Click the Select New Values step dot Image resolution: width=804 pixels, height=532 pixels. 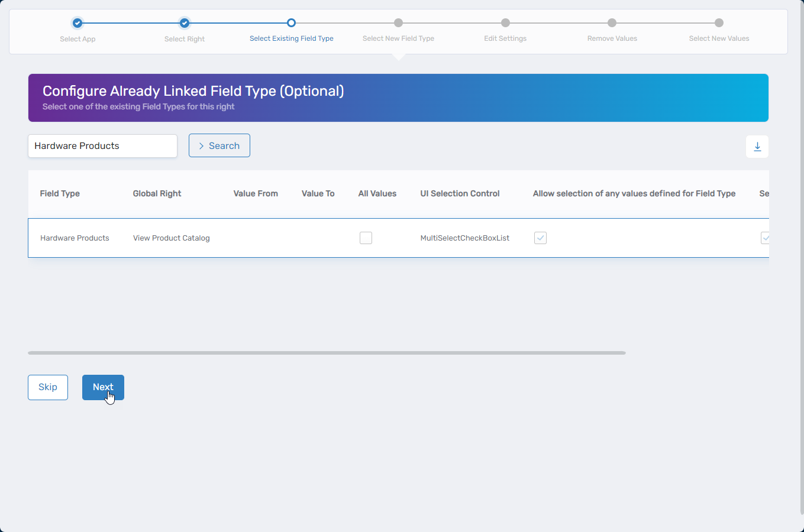pyautogui.click(x=719, y=23)
